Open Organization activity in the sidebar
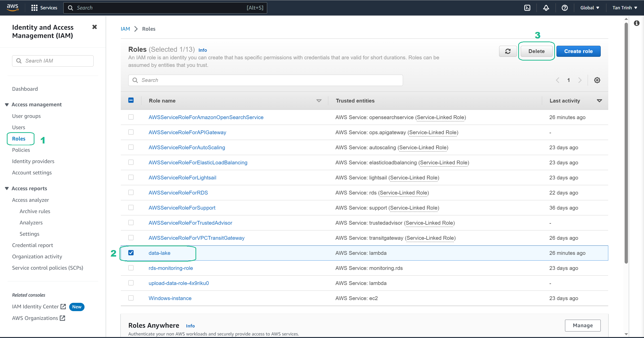Screen dimensions: 644x338 (37, 257)
